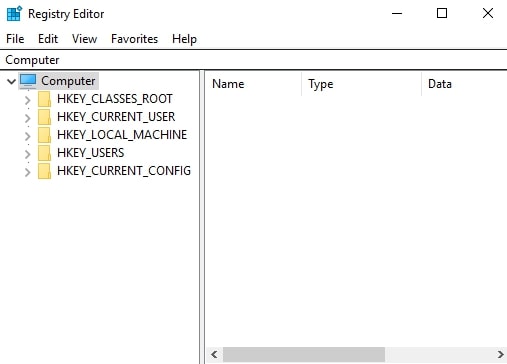Collapse the Computer root node chevron
This screenshot has height=364, width=507.
pyautogui.click(x=11, y=81)
